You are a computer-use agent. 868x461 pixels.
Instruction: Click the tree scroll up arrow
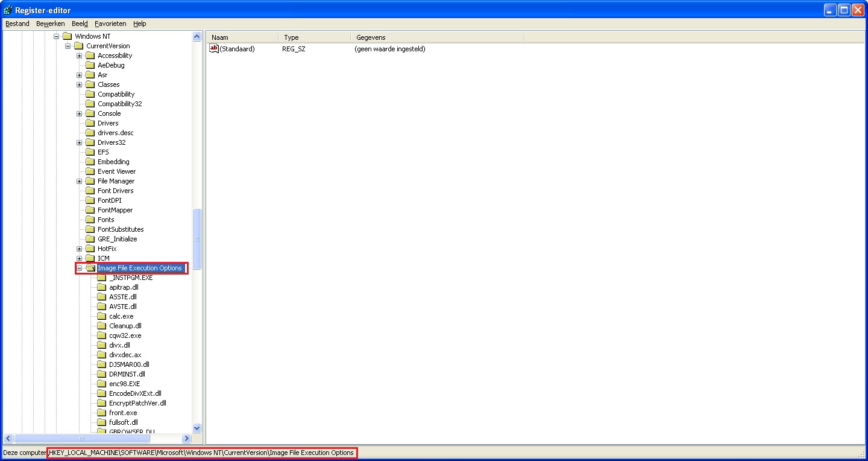click(197, 37)
